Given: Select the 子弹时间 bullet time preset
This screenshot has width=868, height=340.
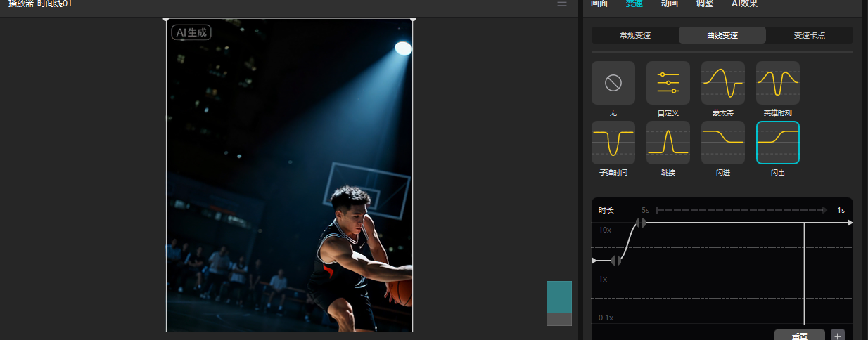Looking at the screenshot, I should [x=613, y=143].
